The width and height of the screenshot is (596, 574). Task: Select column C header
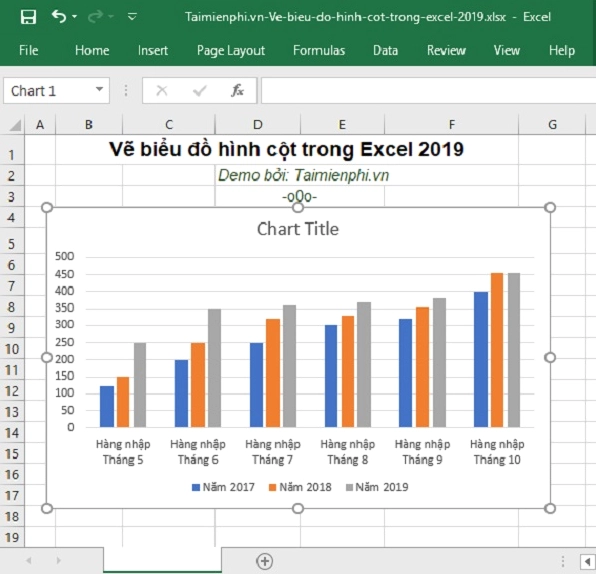pyautogui.click(x=169, y=125)
